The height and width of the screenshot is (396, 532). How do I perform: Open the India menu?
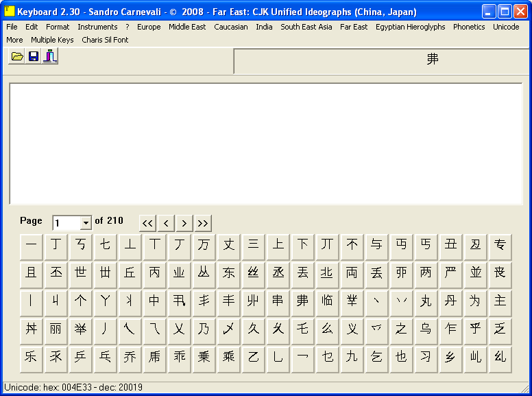point(264,27)
